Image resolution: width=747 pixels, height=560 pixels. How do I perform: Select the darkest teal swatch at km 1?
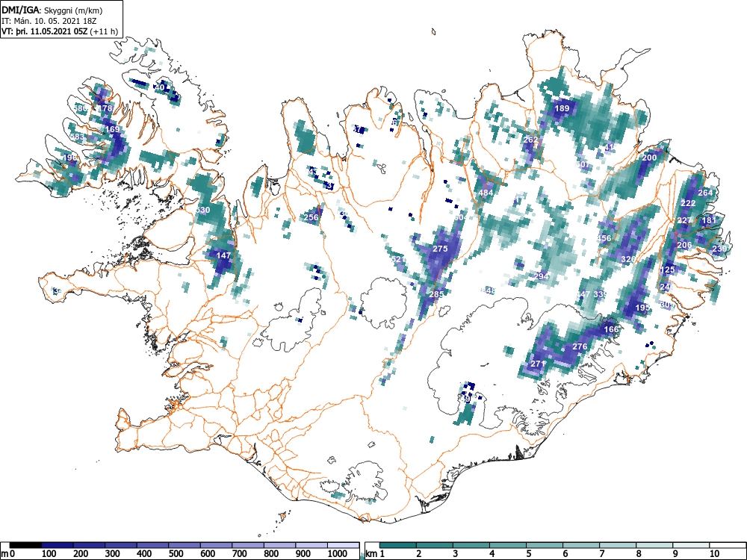click(x=398, y=545)
